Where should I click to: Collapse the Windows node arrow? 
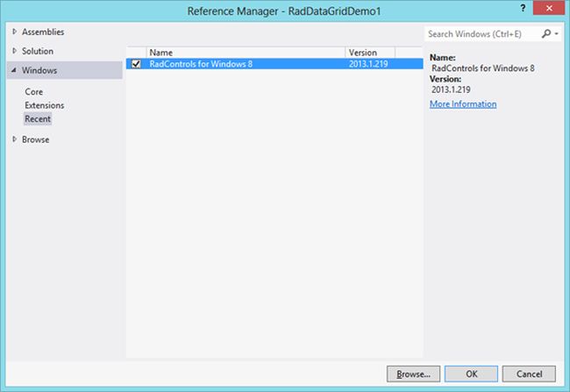[x=14, y=70]
